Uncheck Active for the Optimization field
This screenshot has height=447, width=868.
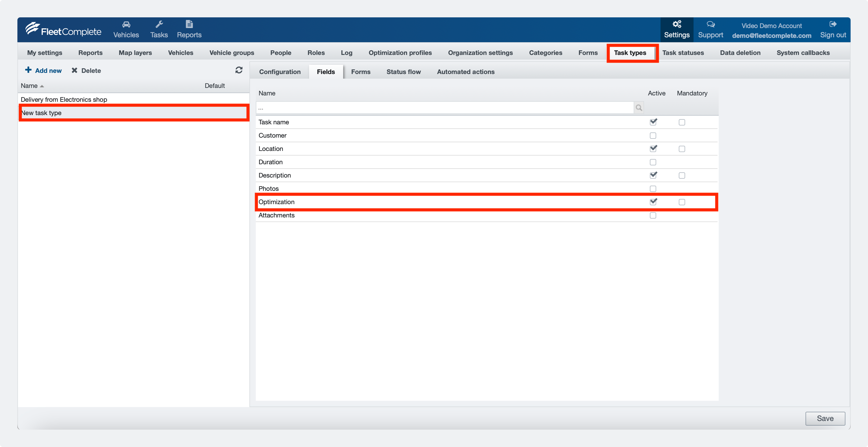pos(653,202)
